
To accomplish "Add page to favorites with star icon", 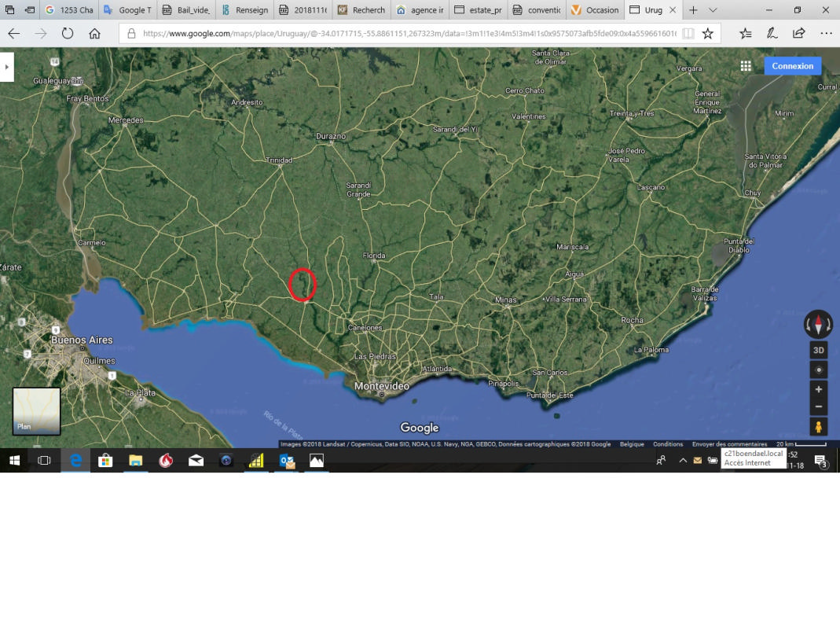I will point(707,34).
